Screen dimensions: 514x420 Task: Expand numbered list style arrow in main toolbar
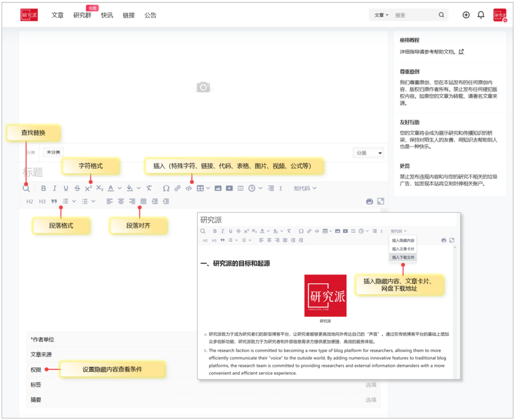click(74, 201)
